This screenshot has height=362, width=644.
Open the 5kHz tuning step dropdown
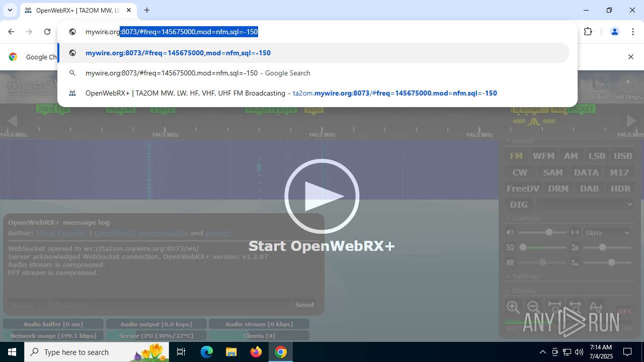pyautogui.click(x=607, y=233)
